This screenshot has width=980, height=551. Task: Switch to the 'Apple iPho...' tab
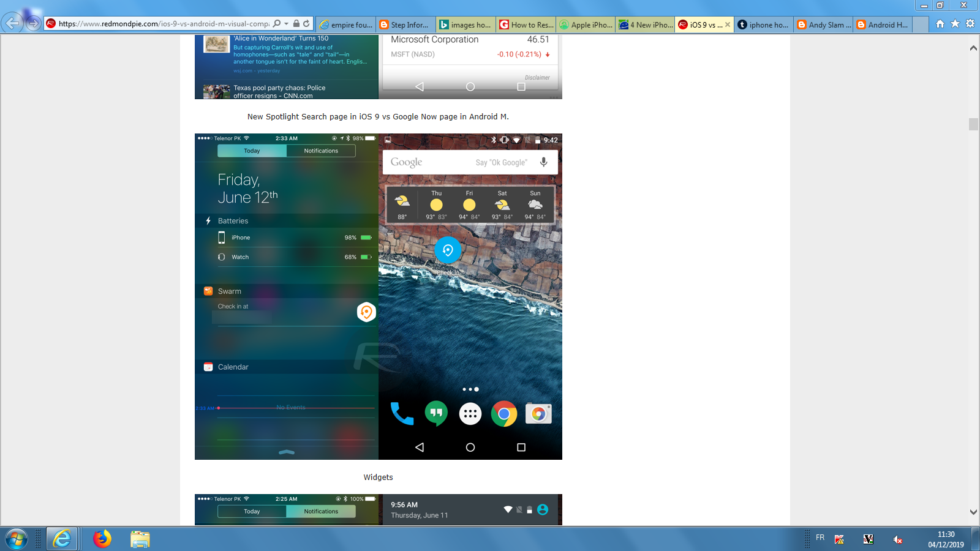586,24
